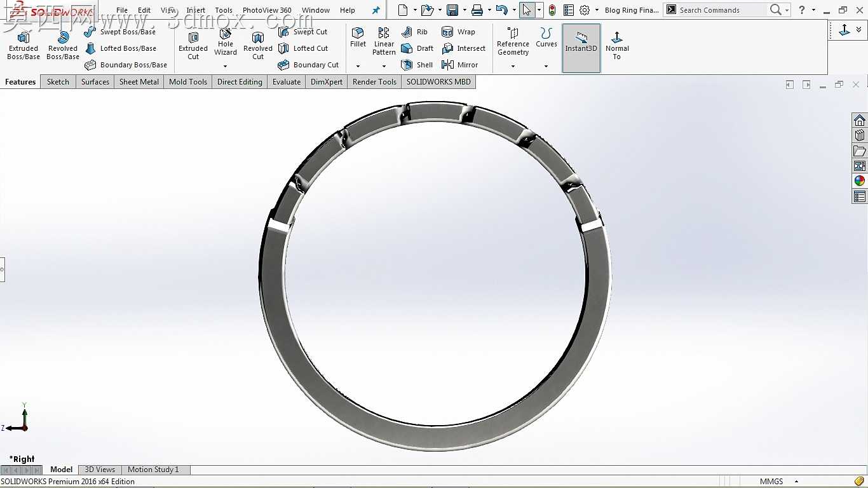Create a New document
868x488 pixels.
click(x=402, y=10)
